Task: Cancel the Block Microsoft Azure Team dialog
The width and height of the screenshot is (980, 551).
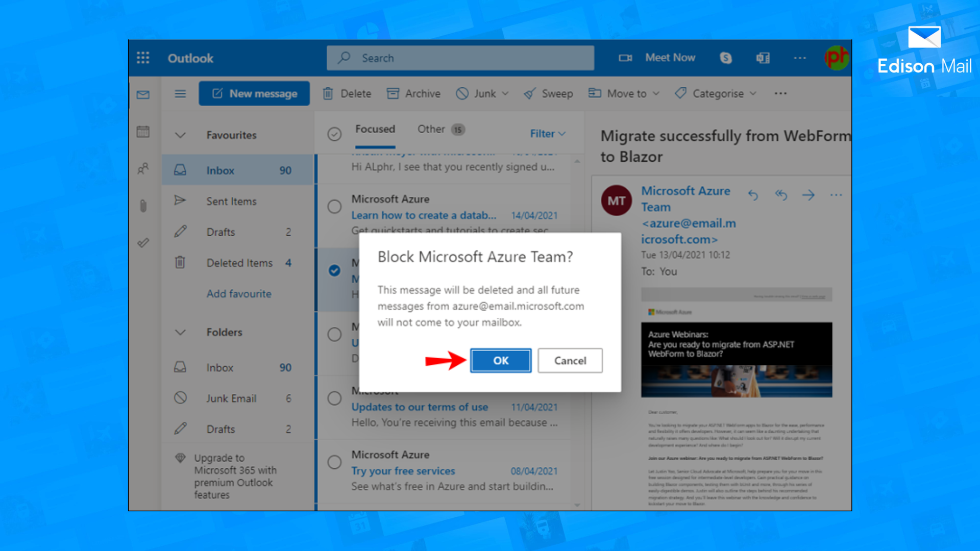Action: pyautogui.click(x=570, y=360)
